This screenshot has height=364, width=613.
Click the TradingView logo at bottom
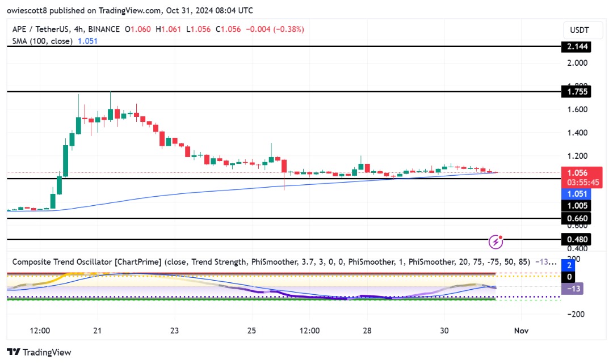click(39, 352)
